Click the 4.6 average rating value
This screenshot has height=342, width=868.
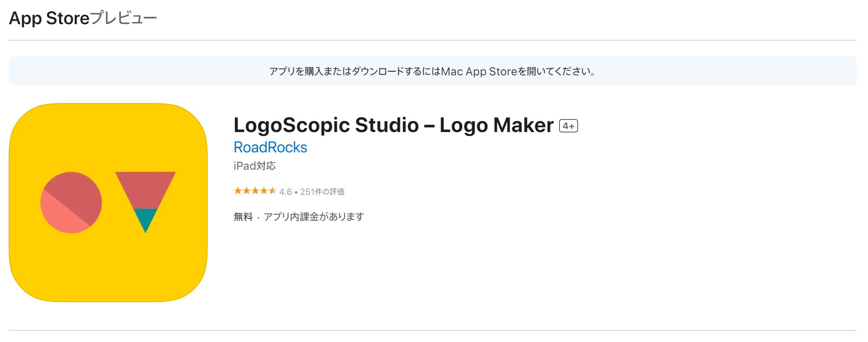(x=286, y=191)
